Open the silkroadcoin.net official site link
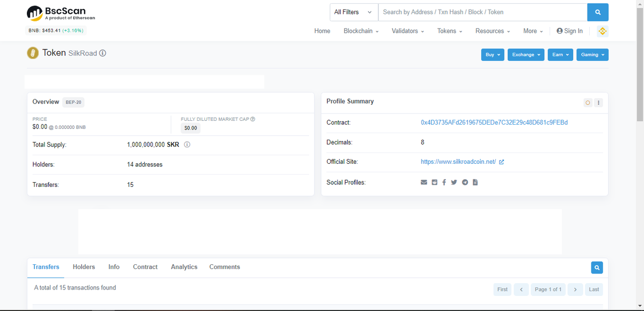The height and width of the screenshot is (311, 644). [x=458, y=162]
